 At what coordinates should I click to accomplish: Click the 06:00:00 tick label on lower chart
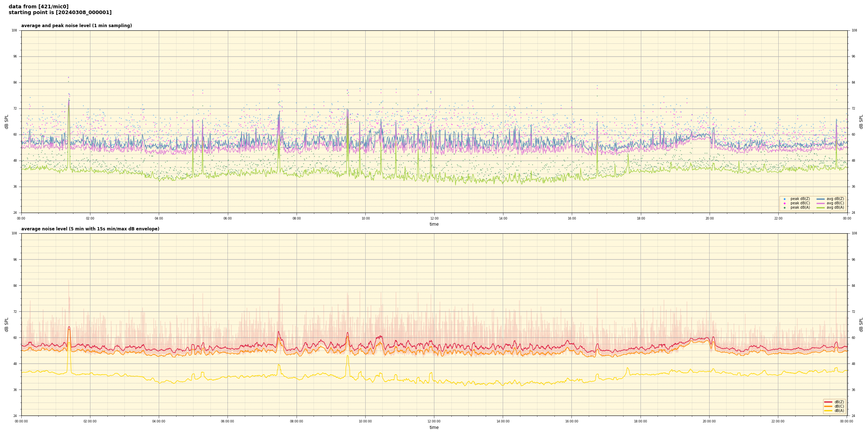[227, 421]
